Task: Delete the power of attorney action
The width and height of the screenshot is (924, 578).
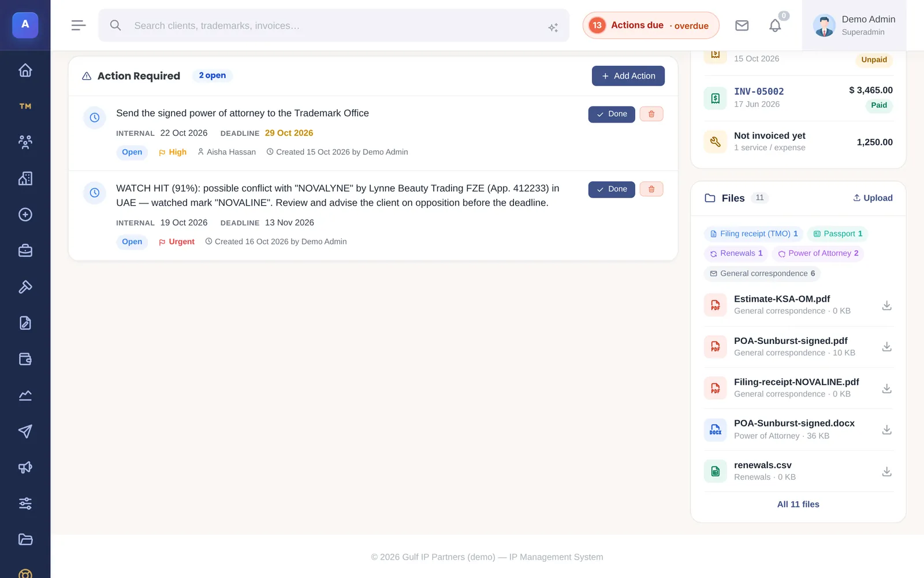Action: pos(651,114)
